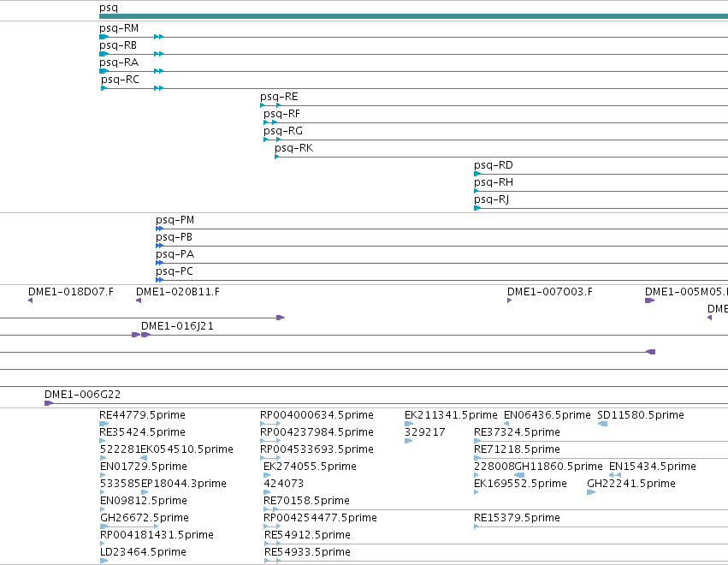
Task: Select the psq-RK transcript label
Action: (294, 149)
